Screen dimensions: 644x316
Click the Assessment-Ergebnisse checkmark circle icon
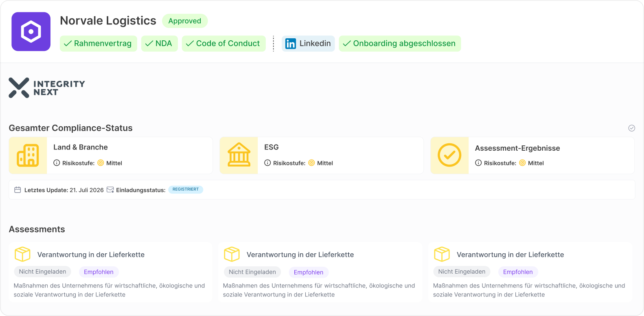(449, 155)
